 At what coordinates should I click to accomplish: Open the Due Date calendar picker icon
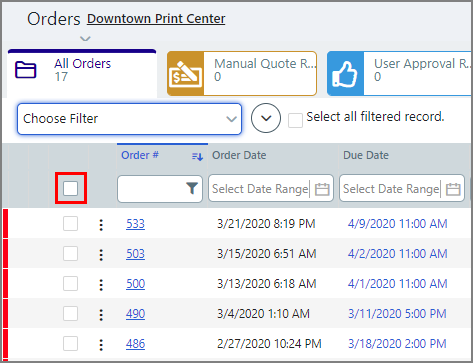453,189
